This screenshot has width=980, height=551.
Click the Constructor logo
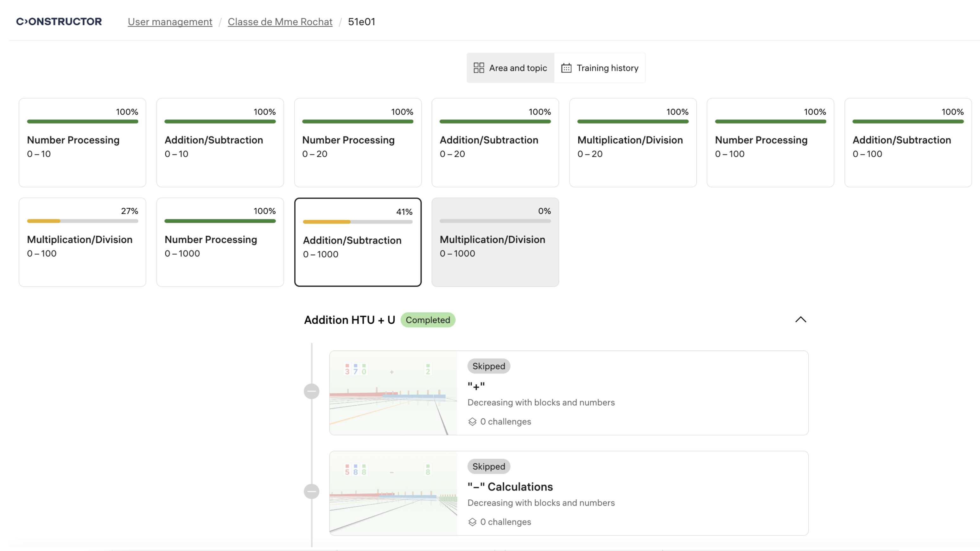(x=59, y=22)
